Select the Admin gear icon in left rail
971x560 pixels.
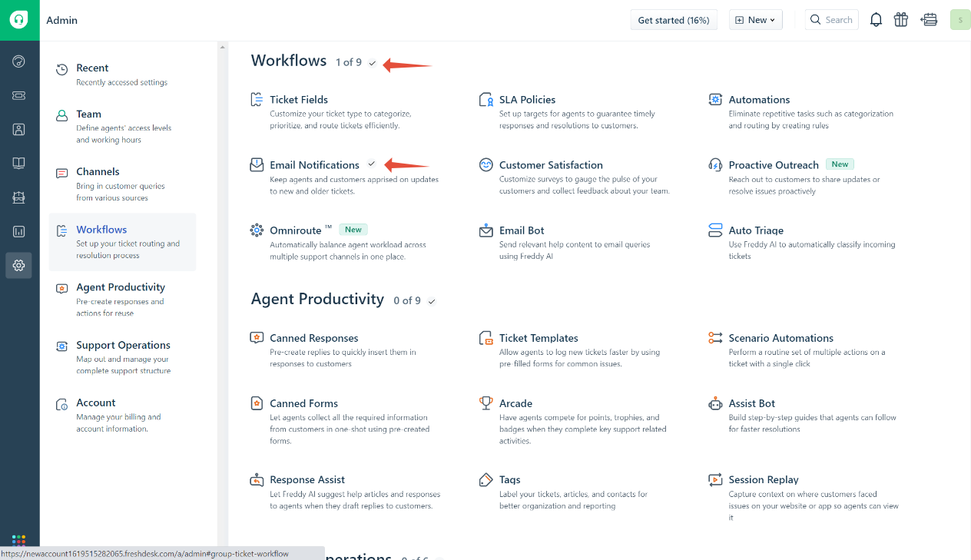[19, 266]
